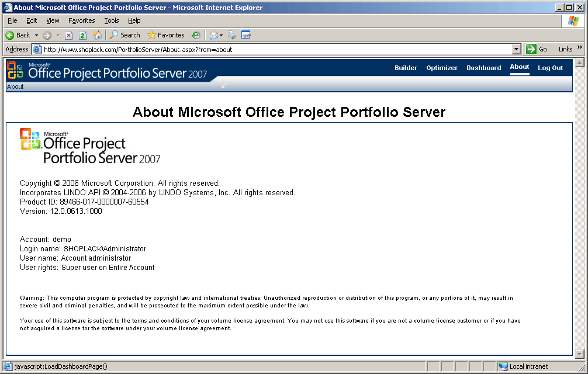Open the File menu

pos(12,20)
